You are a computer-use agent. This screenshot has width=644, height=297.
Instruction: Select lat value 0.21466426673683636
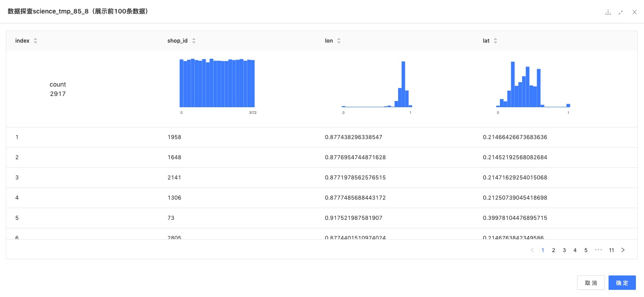(515, 137)
